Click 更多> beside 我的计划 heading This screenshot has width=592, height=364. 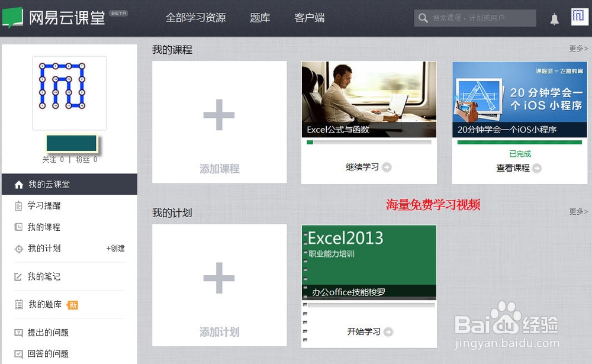tap(578, 211)
